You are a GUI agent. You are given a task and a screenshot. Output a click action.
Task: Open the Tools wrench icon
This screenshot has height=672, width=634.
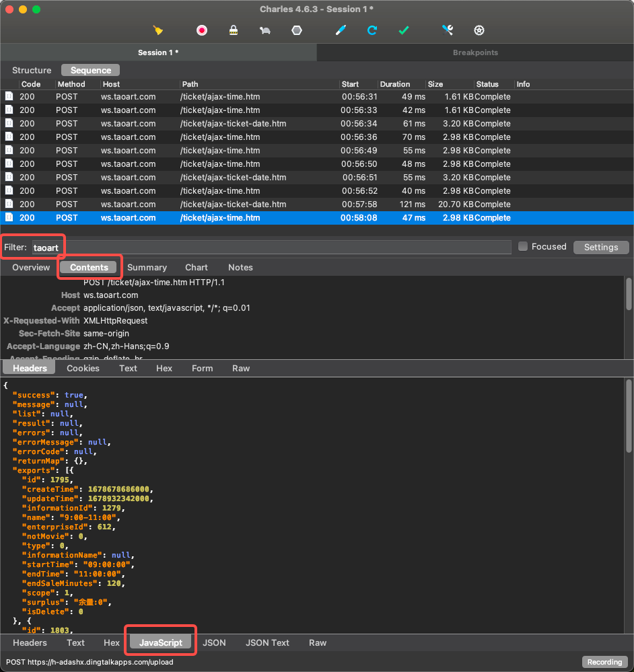448,30
